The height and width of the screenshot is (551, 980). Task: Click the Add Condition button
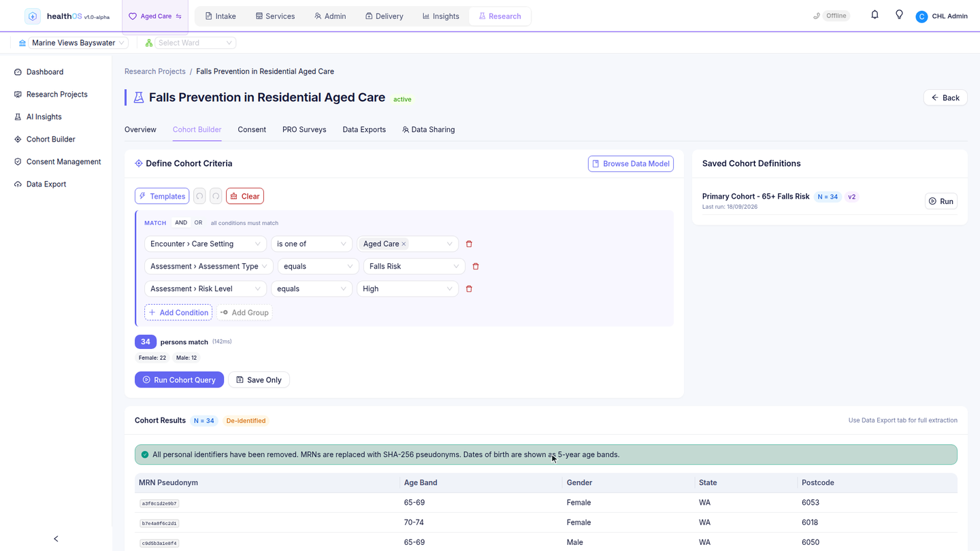pyautogui.click(x=178, y=312)
